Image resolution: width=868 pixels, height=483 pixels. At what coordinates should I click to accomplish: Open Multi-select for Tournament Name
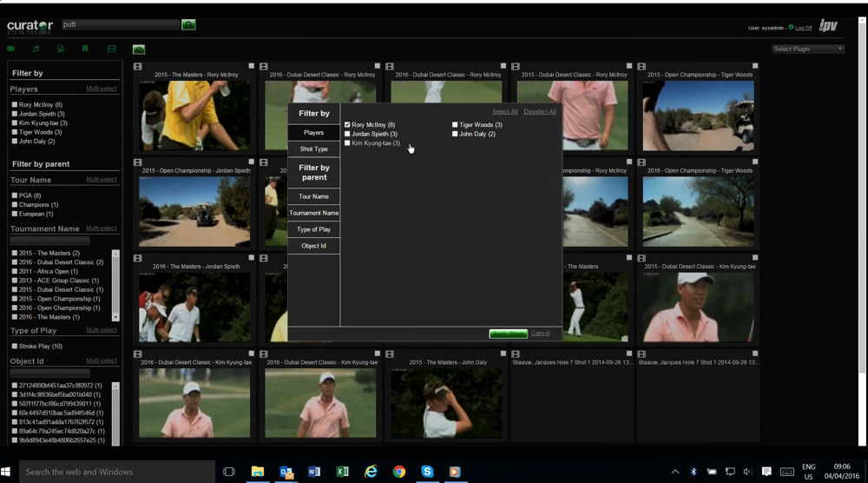101,228
